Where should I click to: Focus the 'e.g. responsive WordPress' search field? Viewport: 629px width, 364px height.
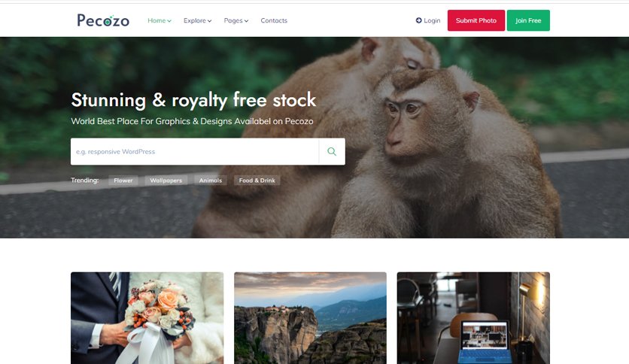tap(195, 151)
